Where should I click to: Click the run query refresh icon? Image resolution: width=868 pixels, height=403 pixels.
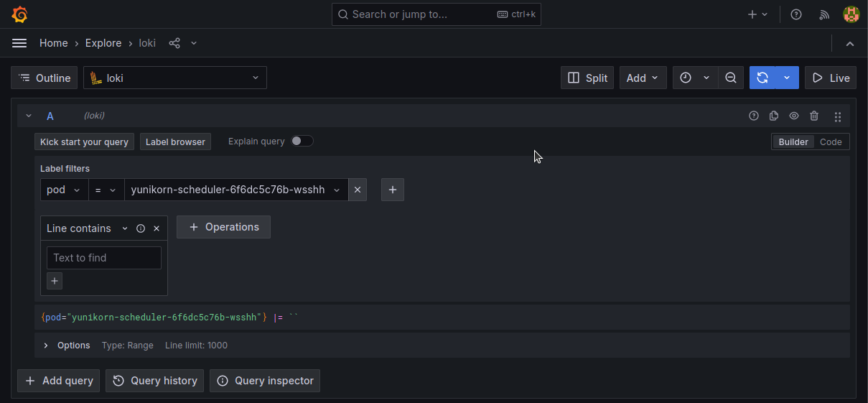[x=762, y=78]
